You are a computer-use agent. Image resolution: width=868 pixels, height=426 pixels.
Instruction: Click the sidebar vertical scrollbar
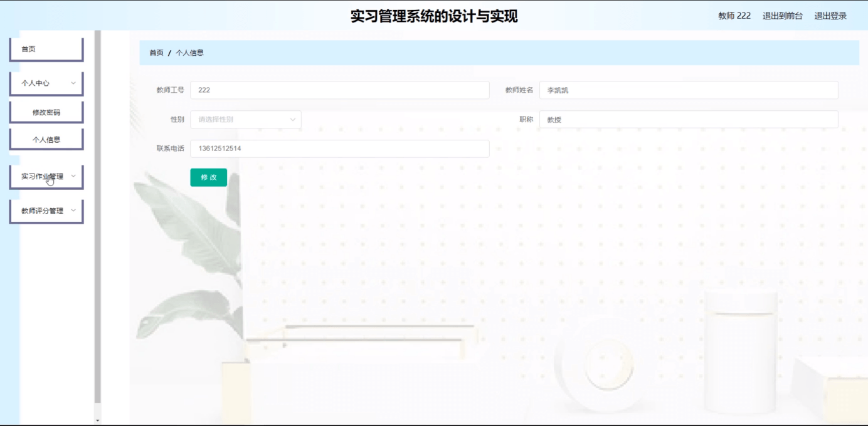pos(97,216)
